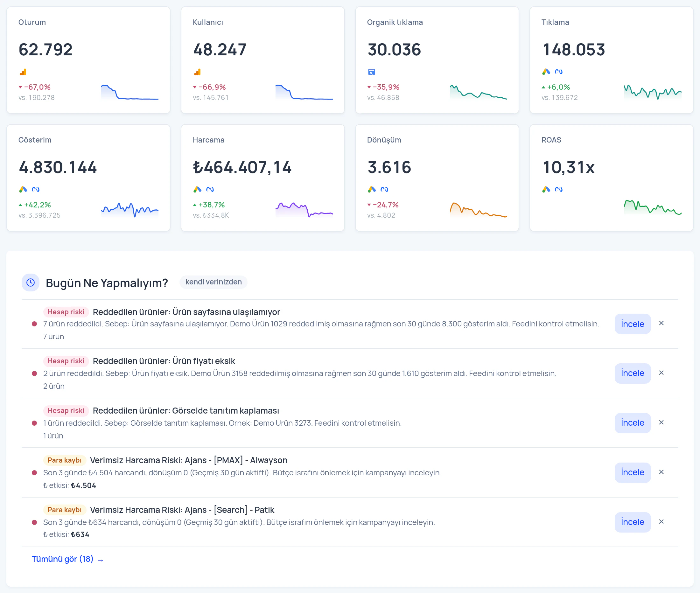
Task: Click the Hesap riski tag on Ürün fiyatı eksik
Action: click(x=66, y=361)
